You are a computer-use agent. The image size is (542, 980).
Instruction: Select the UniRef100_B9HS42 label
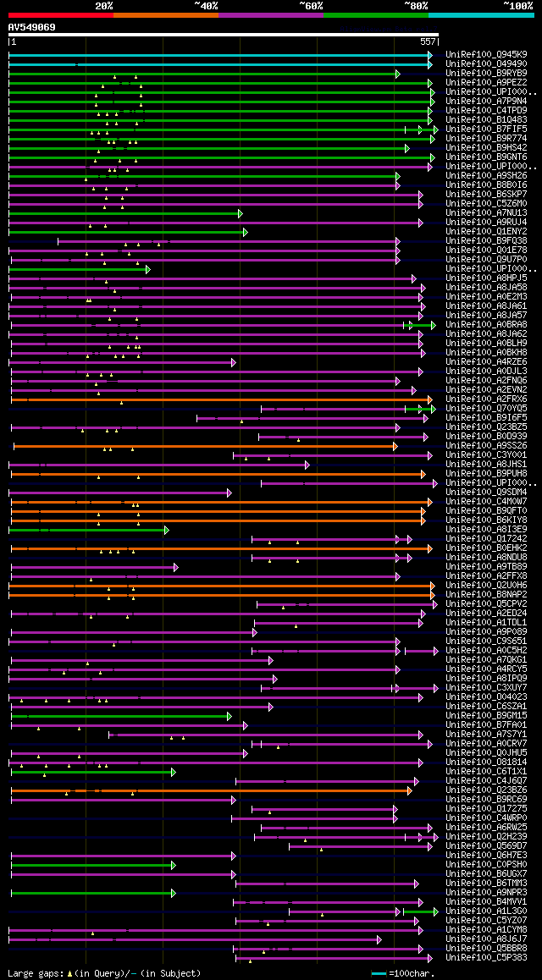click(486, 147)
